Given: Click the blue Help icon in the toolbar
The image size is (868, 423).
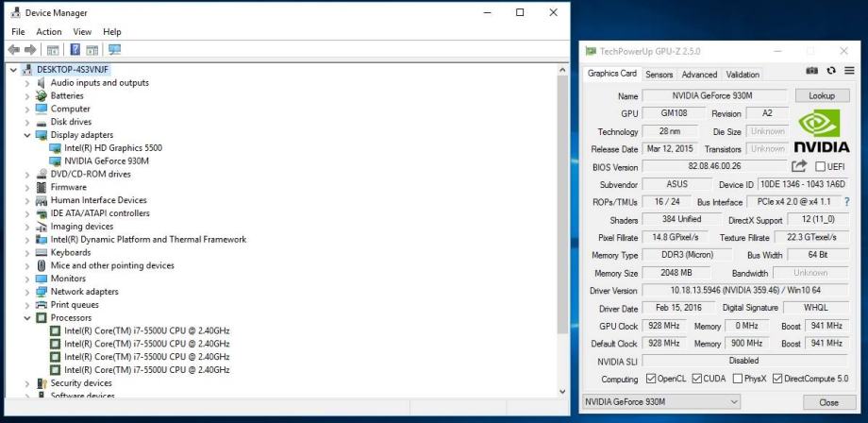Looking at the screenshot, I should tap(75, 50).
